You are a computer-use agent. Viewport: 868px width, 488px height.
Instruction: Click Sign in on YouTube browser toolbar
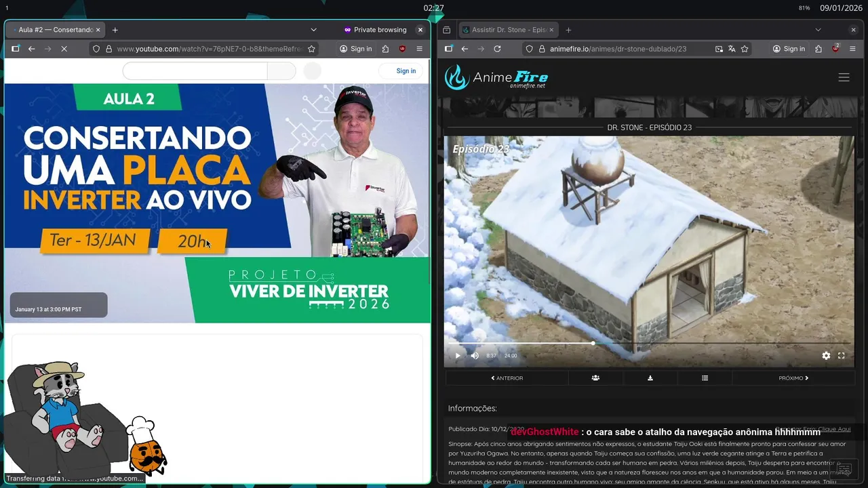point(356,49)
